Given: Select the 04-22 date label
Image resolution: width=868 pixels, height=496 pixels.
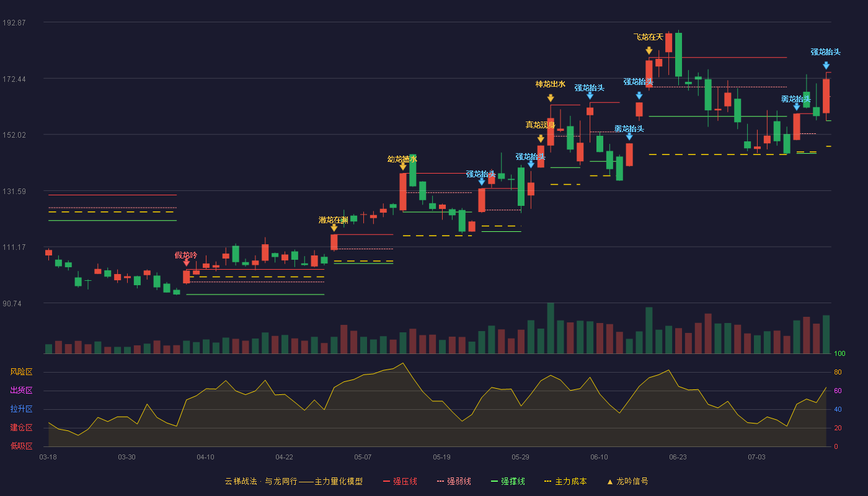Looking at the screenshot, I should tap(284, 457).
